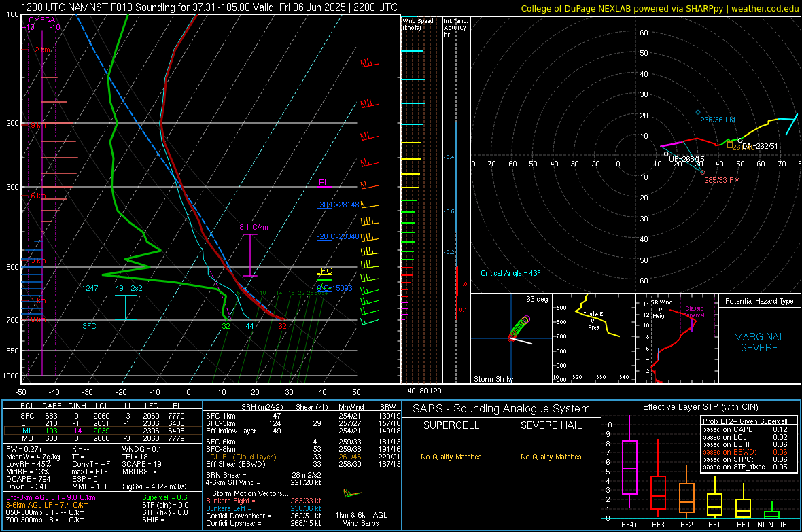The image size is (802, 532).
Task: Click the DCAPE = 794 value
Action: 28,479
